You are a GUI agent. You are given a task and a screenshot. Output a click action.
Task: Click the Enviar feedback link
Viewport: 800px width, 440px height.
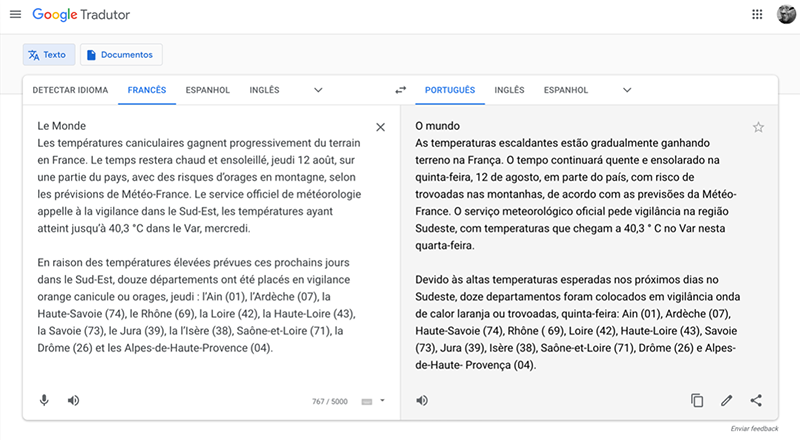click(754, 428)
